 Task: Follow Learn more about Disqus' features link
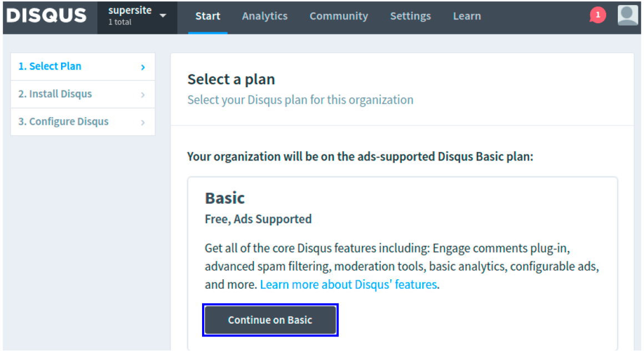[348, 284]
